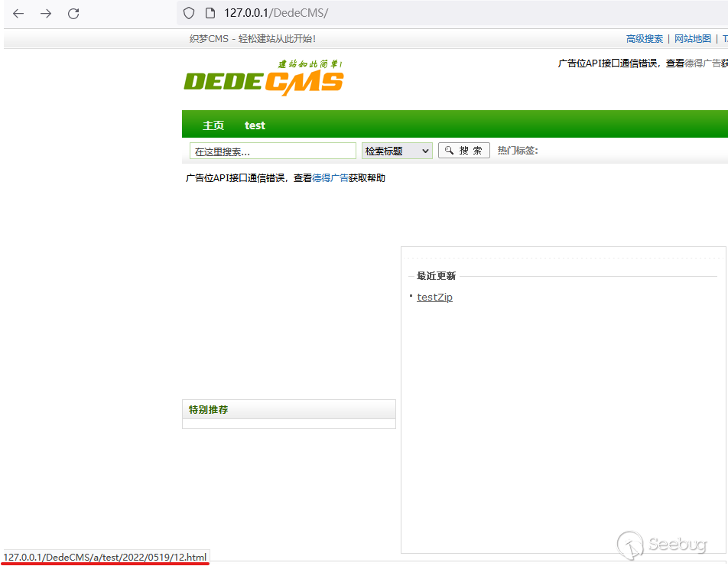Viewport: 728px width, 566px height.
Task: Click the 织梦CMS - 轻松建站从此开始 tagline text
Action: pyautogui.click(x=252, y=39)
